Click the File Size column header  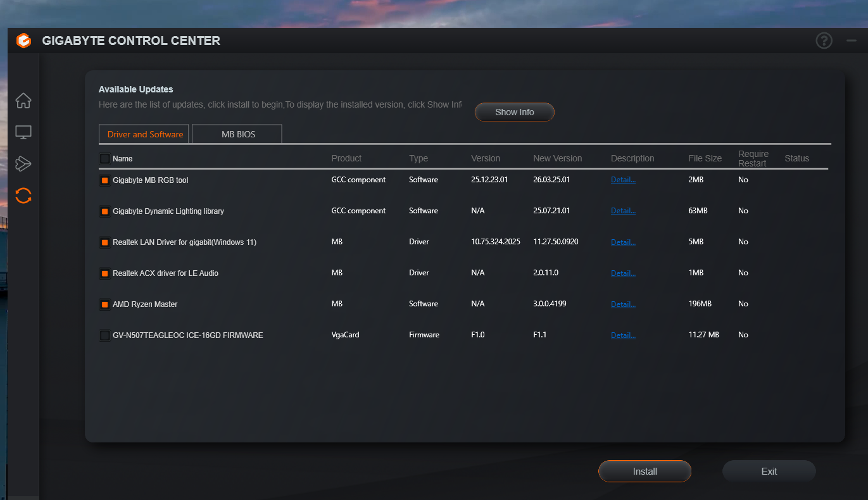click(705, 158)
